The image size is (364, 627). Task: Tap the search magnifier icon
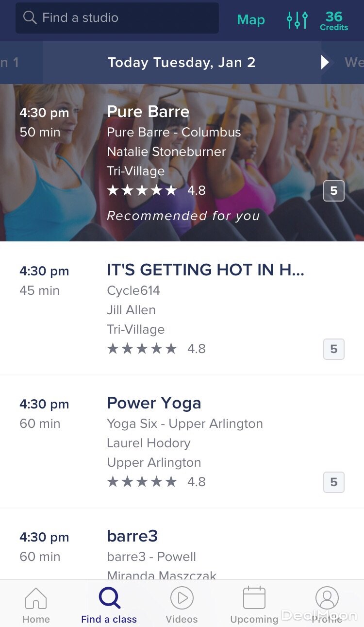30,18
